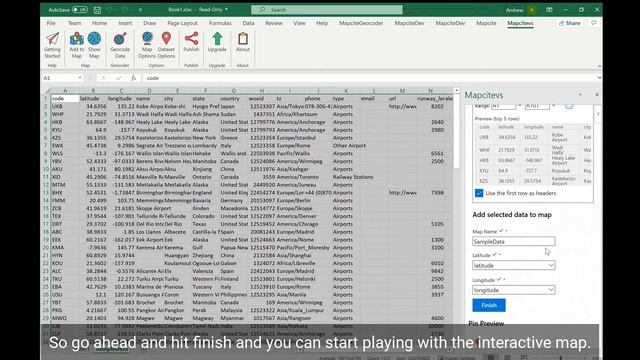Select the cell Papua New in row 20
Image resolution: width=640 pixels, height=360 pixels.
point(234,247)
